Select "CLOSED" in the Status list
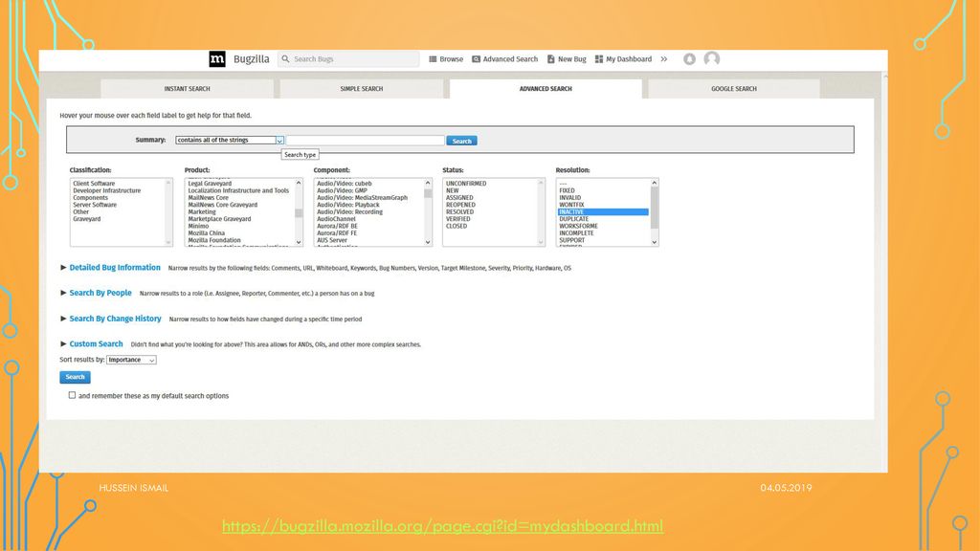The width and height of the screenshot is (980, 551). (x=457, y=226)
